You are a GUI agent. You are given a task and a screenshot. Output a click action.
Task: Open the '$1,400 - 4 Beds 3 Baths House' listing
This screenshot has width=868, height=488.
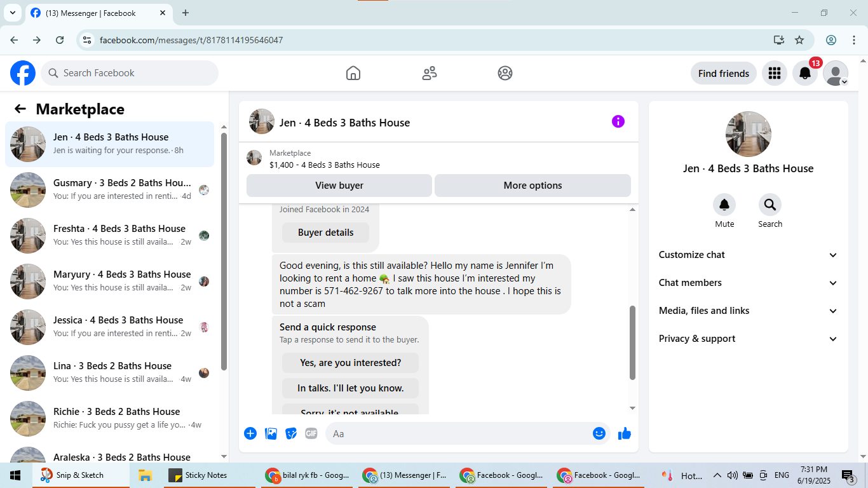pyautogui.click(x=325, y=165)
